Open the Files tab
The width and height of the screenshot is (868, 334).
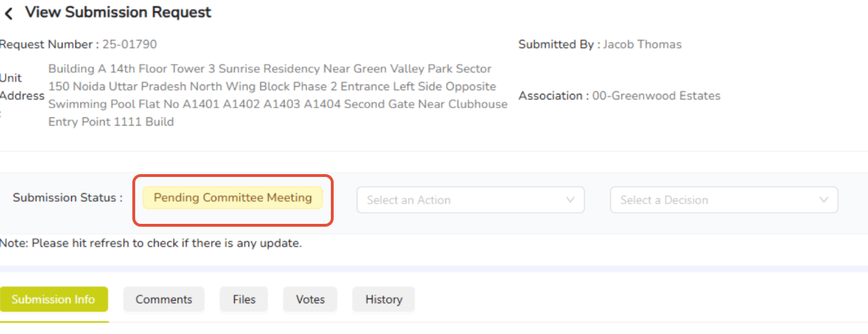[x=244, y=299]
